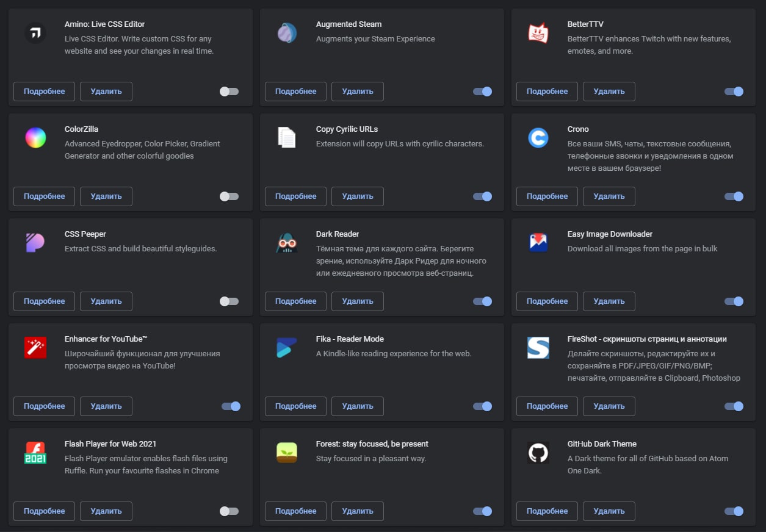This screenshot has width=766, height=532.
Task: Open Подробнее for Forest extension
Action: 295,511
